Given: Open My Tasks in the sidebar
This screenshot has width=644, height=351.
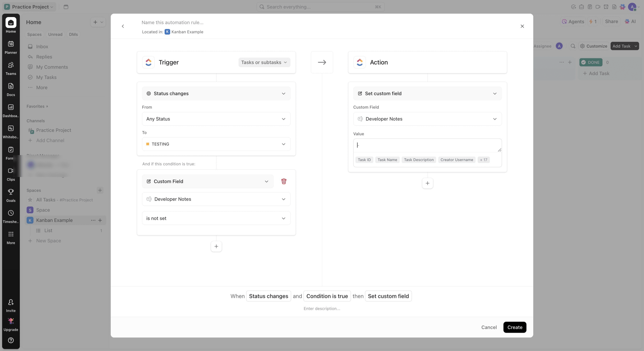Looking at the screenshot, I should point(46,77).
